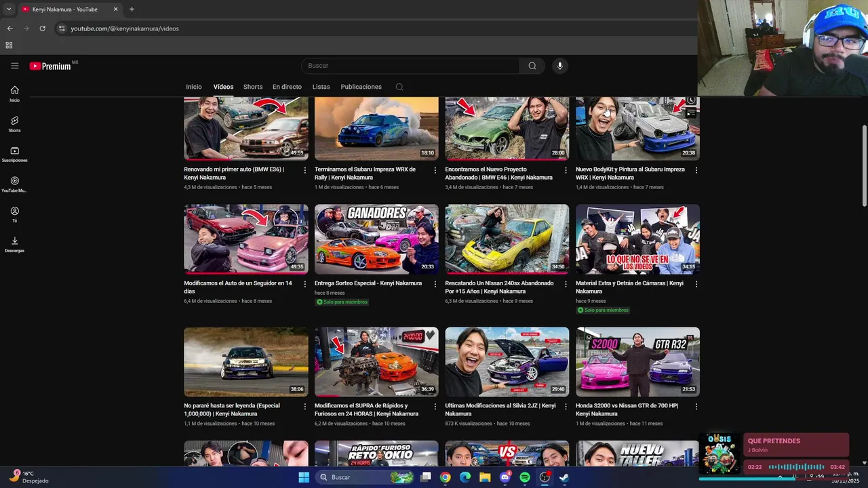Reload the page in the browser
Viewport: 868px width, 488px height.
[42, 28]
